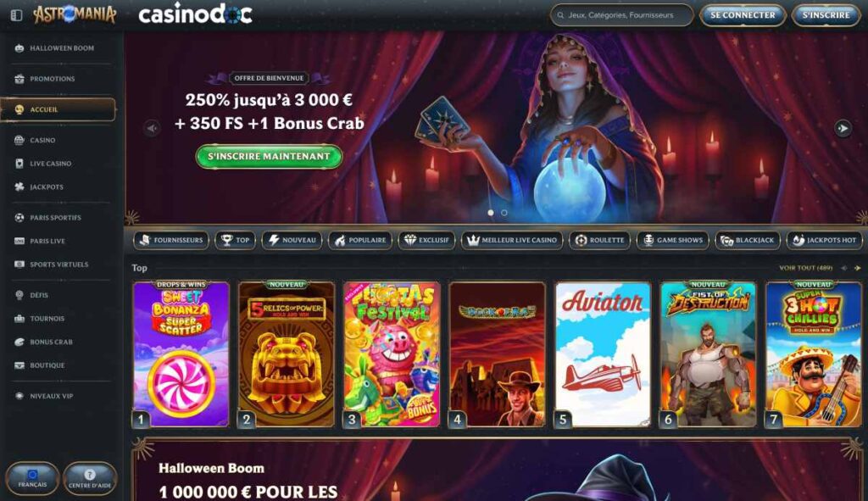This screenshot has width=868, height=501.
Task: Open the Live Casino sidebar entry
Action: click(58, 164)
